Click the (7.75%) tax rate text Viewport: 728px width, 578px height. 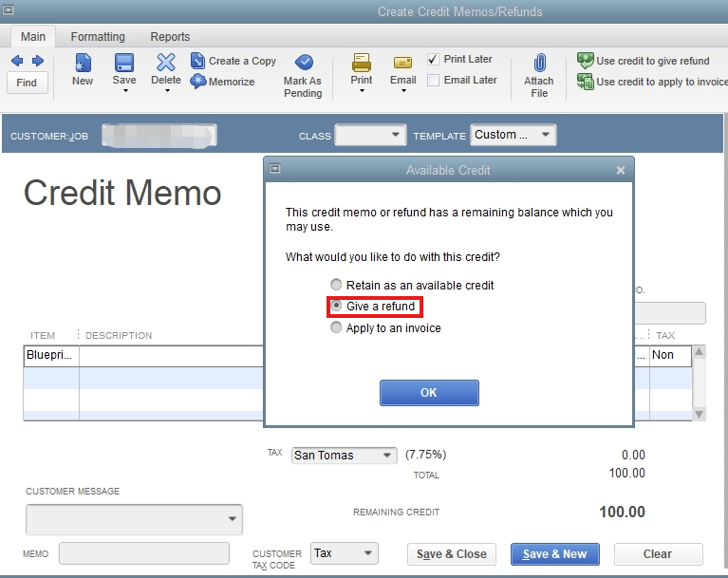425,455
